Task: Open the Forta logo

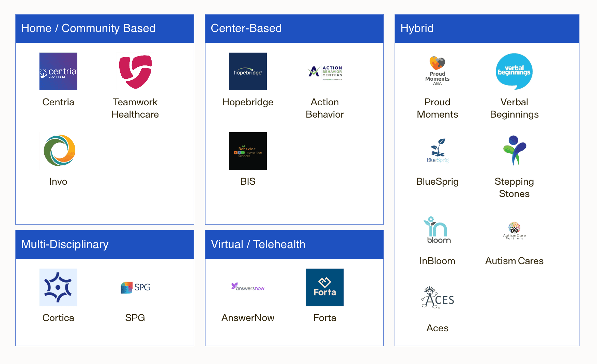Action: click(325, 287)
